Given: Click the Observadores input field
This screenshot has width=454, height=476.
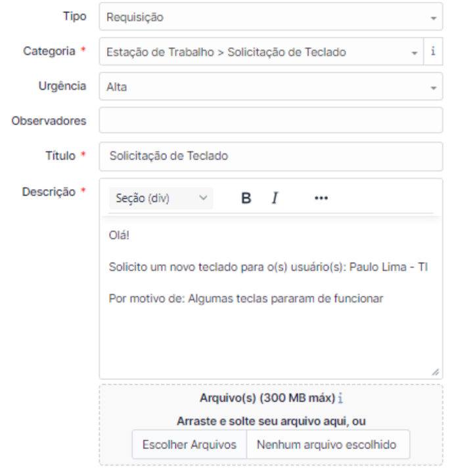Looking at the screenshot, I should pyautogui.click(x=270, y=121).
